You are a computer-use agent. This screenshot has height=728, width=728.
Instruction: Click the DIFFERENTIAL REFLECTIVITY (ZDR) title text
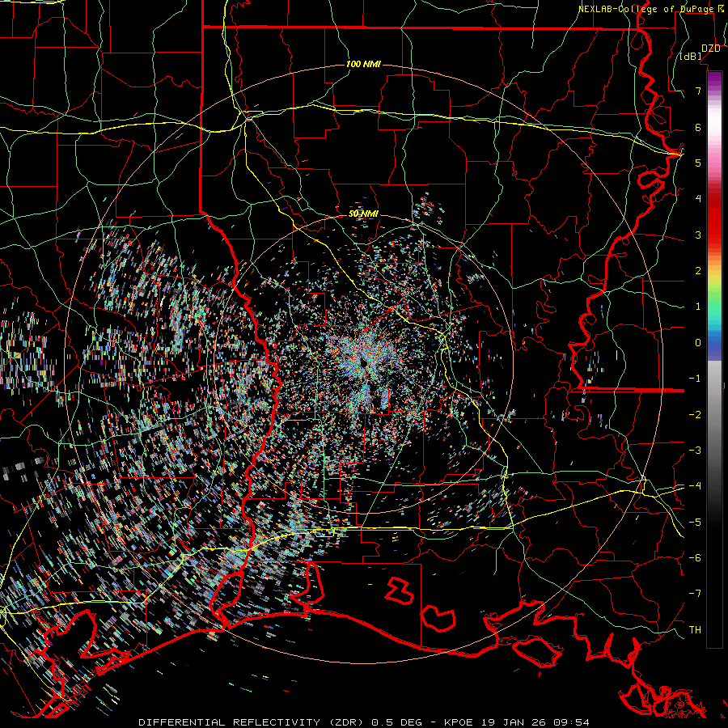click(x=253, y=722)
